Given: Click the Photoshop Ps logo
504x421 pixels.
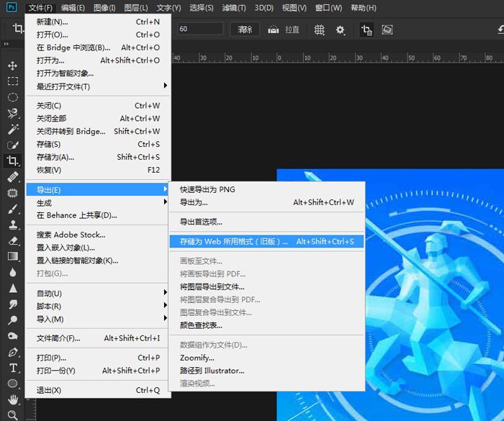Looking at the screenshot, I should pos(12,7).
